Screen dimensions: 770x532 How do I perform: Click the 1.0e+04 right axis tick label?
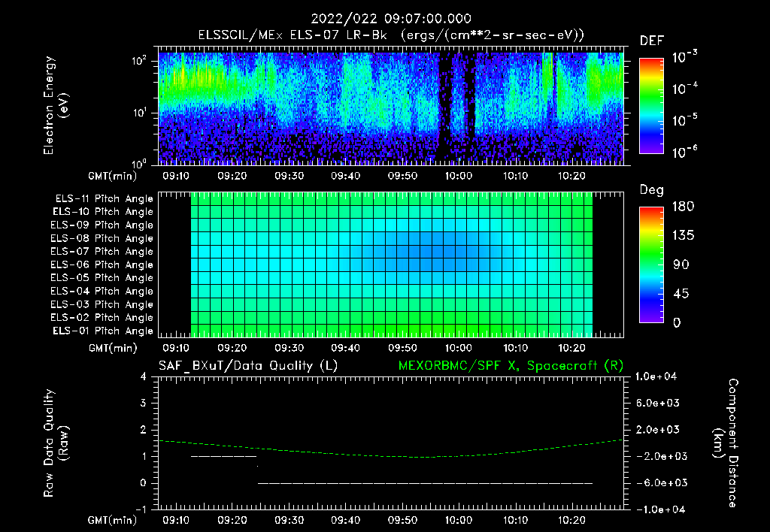[x=656, y=377]
